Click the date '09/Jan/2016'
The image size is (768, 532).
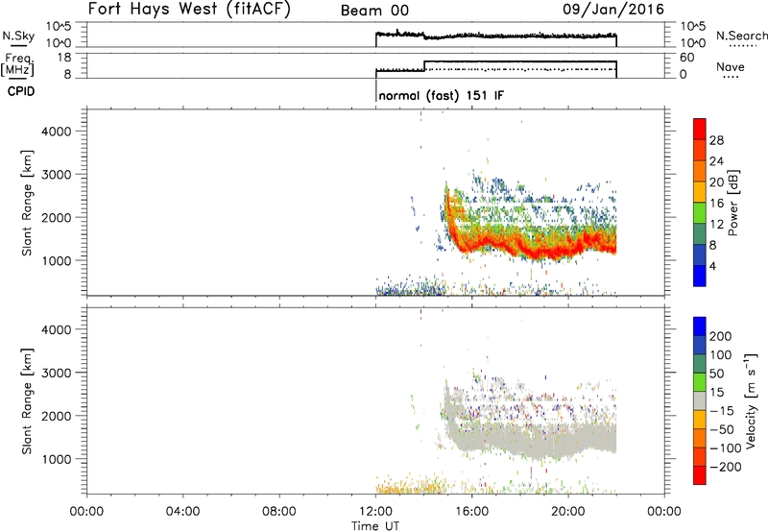click(x=613, y=10)
